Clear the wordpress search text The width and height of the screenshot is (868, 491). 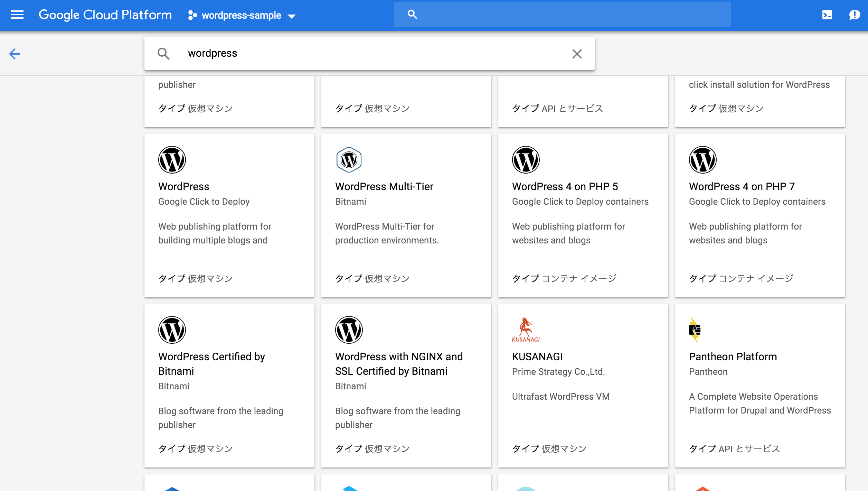point(577,54)
